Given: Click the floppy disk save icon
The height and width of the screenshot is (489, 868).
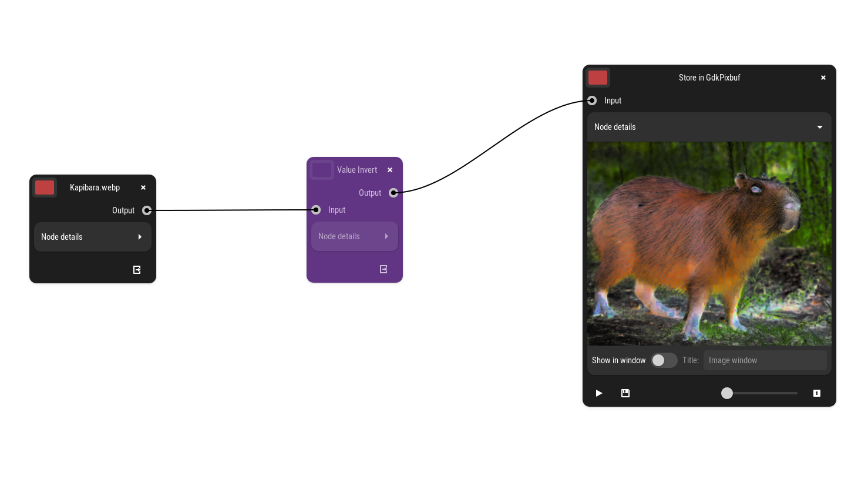Looking at the screenshot, I should point(625,393).
